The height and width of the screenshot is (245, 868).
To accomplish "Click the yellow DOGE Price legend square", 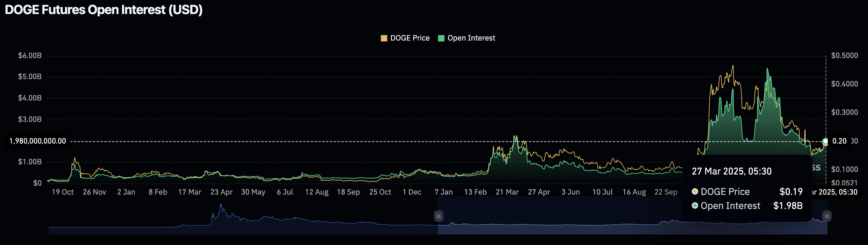I will click(x=384, y=38).
